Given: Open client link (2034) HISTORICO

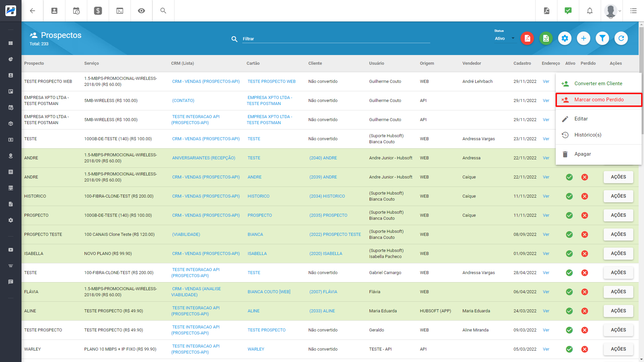Looking at the screenshot, I should (327, 196).
